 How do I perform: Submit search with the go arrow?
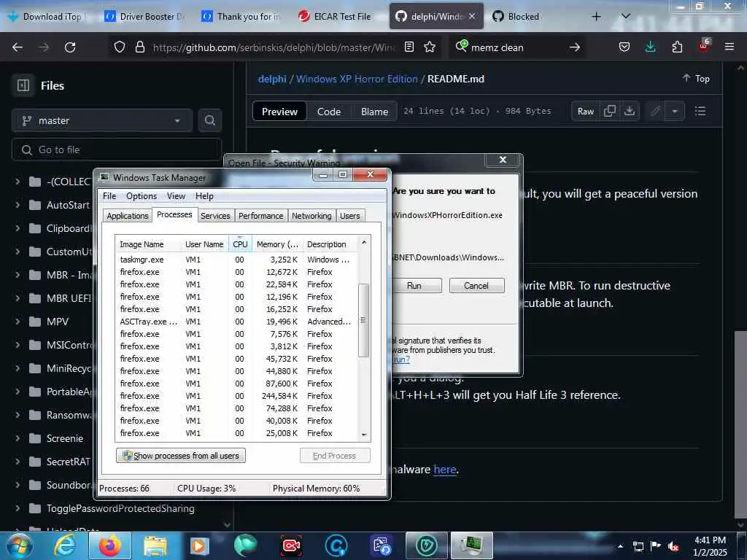click(575, 47)
